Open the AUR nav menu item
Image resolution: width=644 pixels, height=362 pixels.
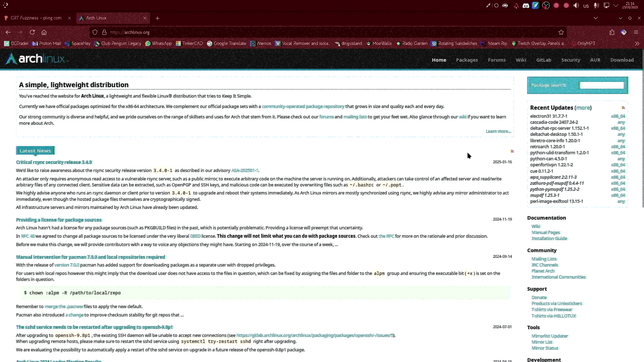595,60
